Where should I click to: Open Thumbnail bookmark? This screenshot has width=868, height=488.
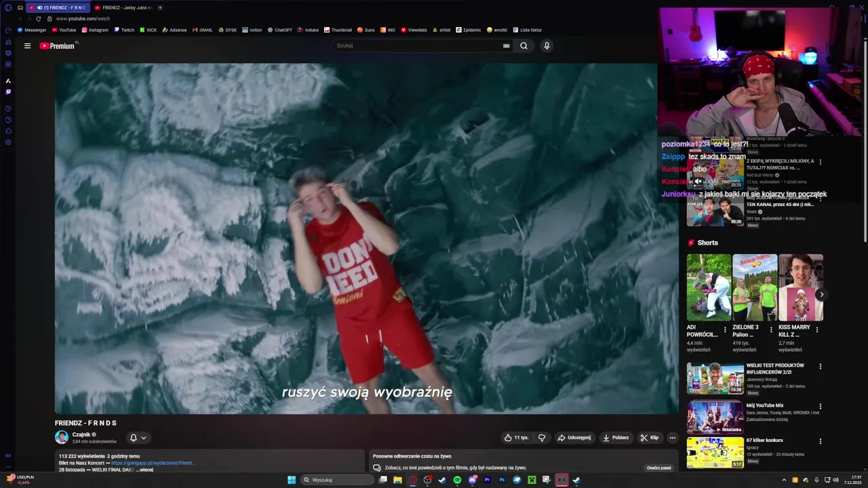tap(338, 30)
